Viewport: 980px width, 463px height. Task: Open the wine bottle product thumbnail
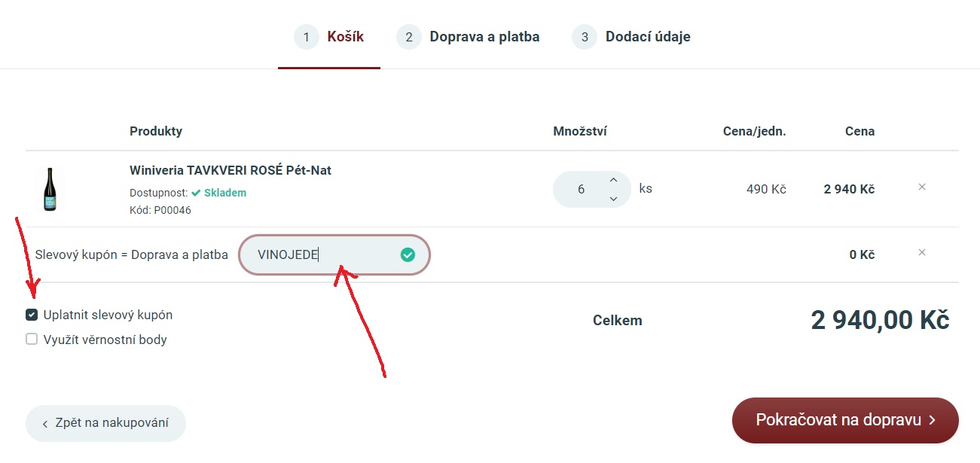(x=50, y=189)
